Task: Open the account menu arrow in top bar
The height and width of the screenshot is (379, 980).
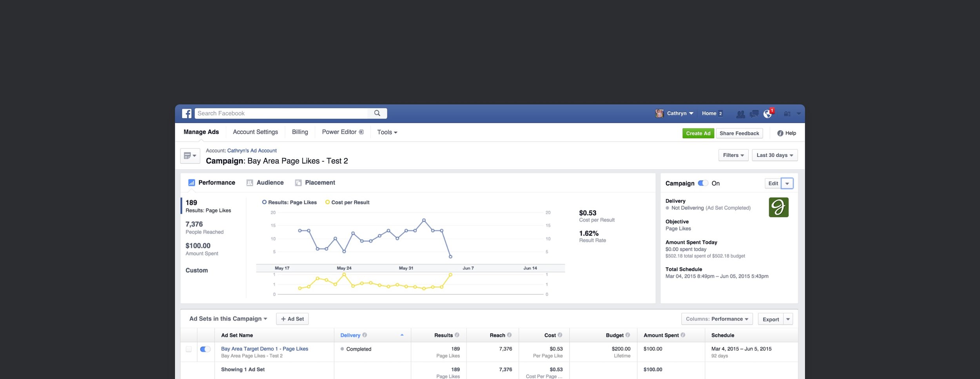Action: point(799,114)
